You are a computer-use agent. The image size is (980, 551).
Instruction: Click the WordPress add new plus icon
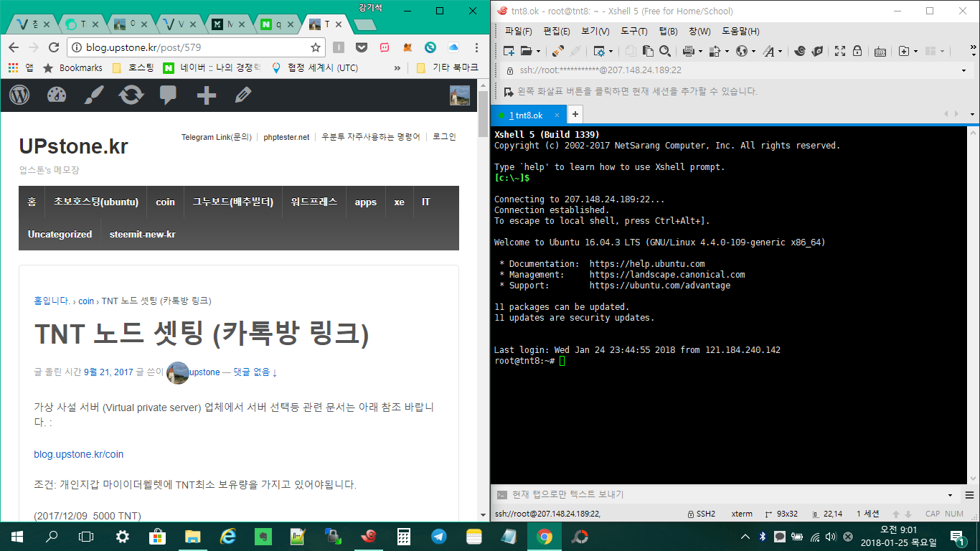click(207, 95)
